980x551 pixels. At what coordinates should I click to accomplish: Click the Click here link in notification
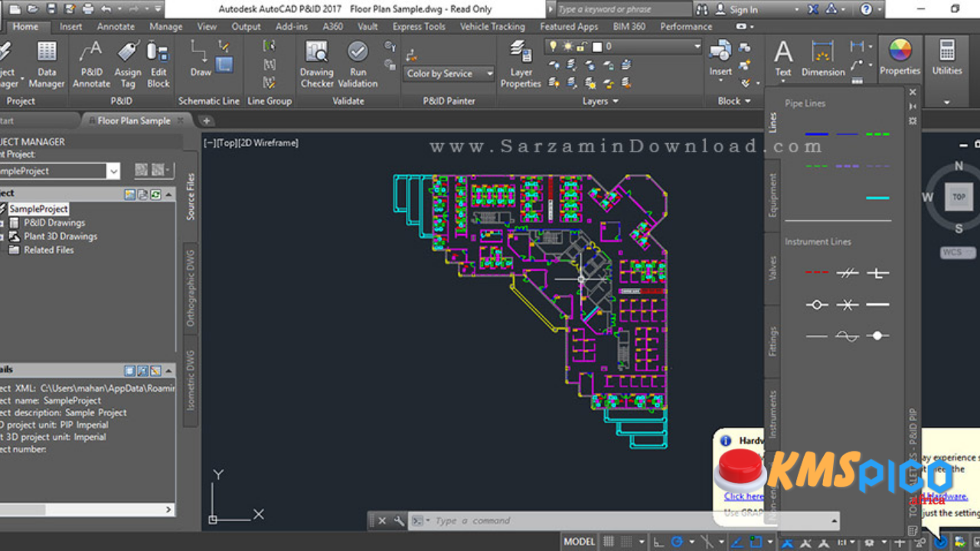click(x=743, y=496)
